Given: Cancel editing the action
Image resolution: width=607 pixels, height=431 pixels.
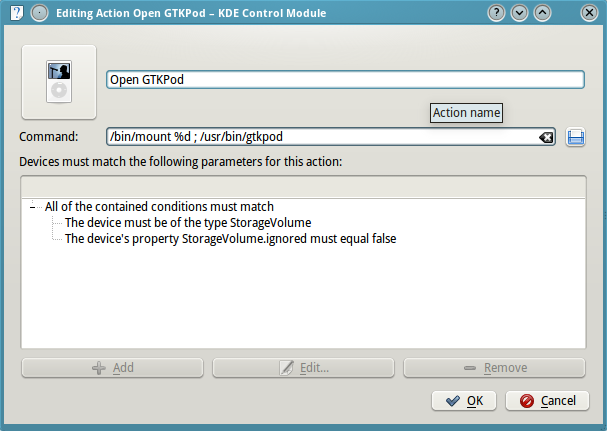Looking at the screenshot, I should pyautogui.click(x=547, y=401).
